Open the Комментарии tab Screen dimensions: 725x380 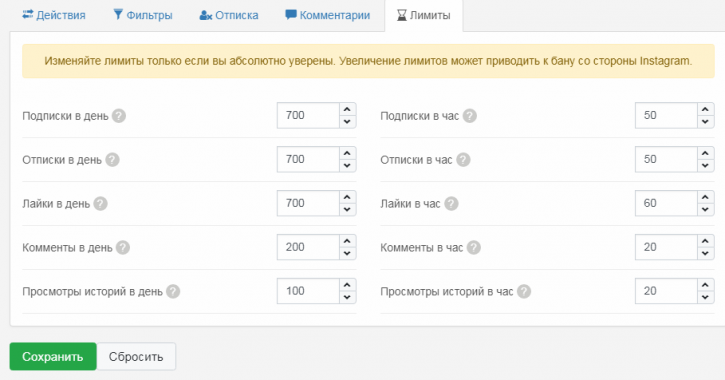328,15
